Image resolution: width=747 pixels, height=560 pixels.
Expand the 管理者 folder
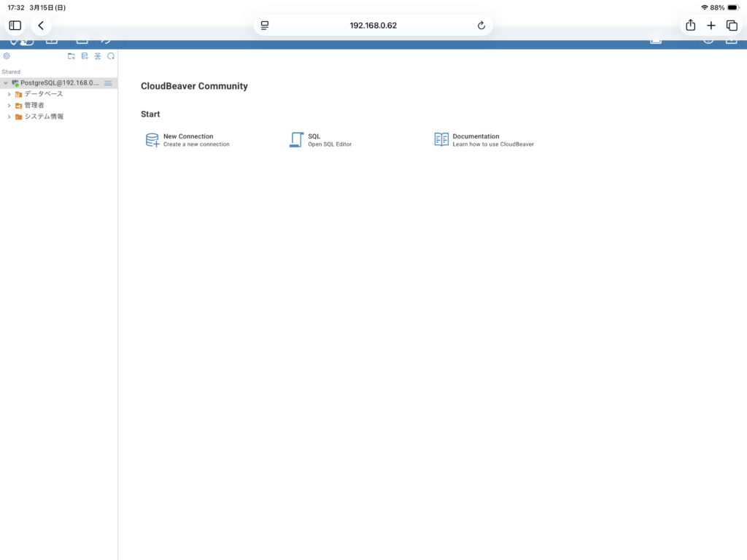pos(9,106)
